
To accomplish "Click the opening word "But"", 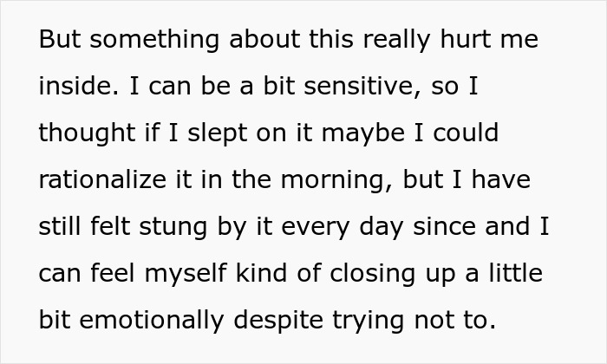I will (x=57, y=40).
